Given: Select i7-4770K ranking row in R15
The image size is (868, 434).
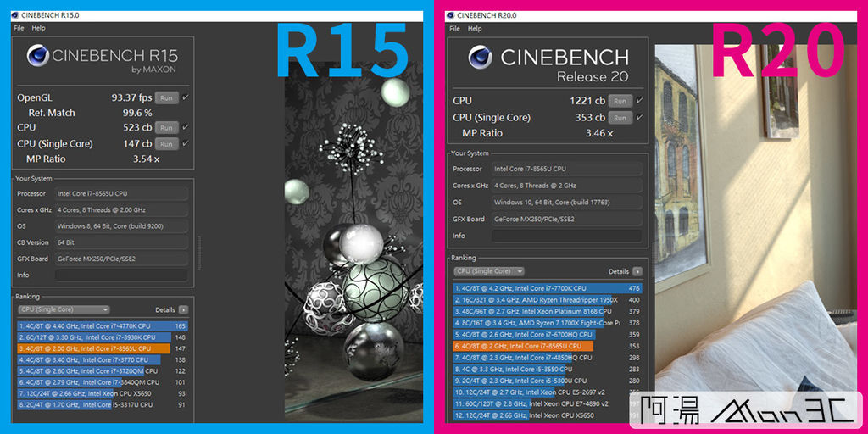Looking at the screenshot, I should coord(103,326).
